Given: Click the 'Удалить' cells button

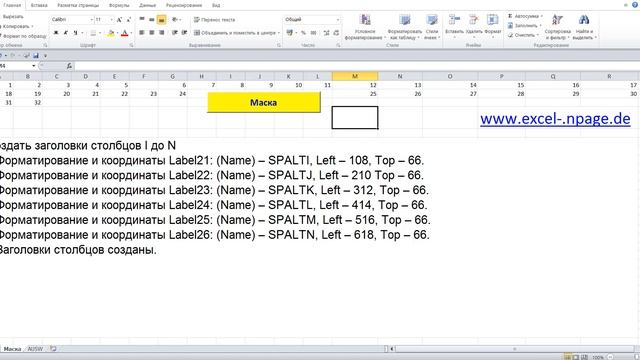Looking at the screenshot, I should coord(473,26).
